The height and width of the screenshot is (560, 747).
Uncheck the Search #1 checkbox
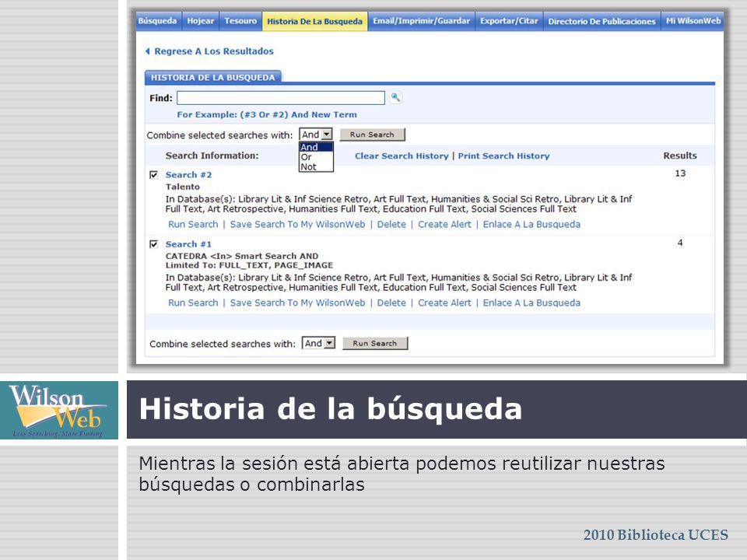(x=153, y=244)
